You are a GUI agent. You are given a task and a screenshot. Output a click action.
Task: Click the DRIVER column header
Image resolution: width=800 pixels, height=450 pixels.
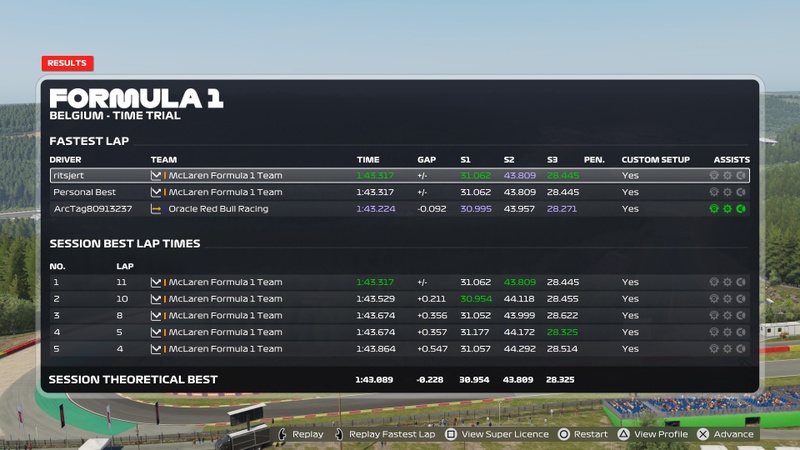[x=65, y=160]
